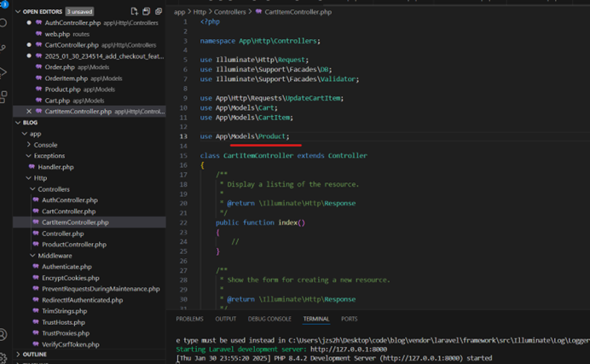590x364 pixels.
Task: Collapse the Open Editors section
Action: tap(17, 11)
